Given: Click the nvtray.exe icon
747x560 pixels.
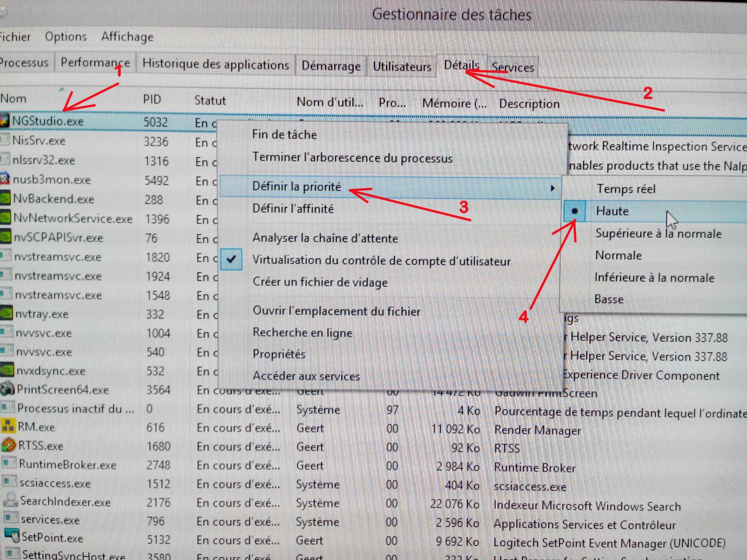Looking at the screenshot, I should pyautogui.click(x=6, y=313).
